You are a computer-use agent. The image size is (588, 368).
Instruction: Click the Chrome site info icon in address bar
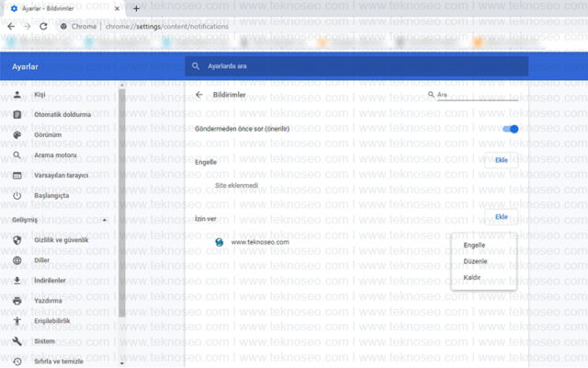pos(63,27)
